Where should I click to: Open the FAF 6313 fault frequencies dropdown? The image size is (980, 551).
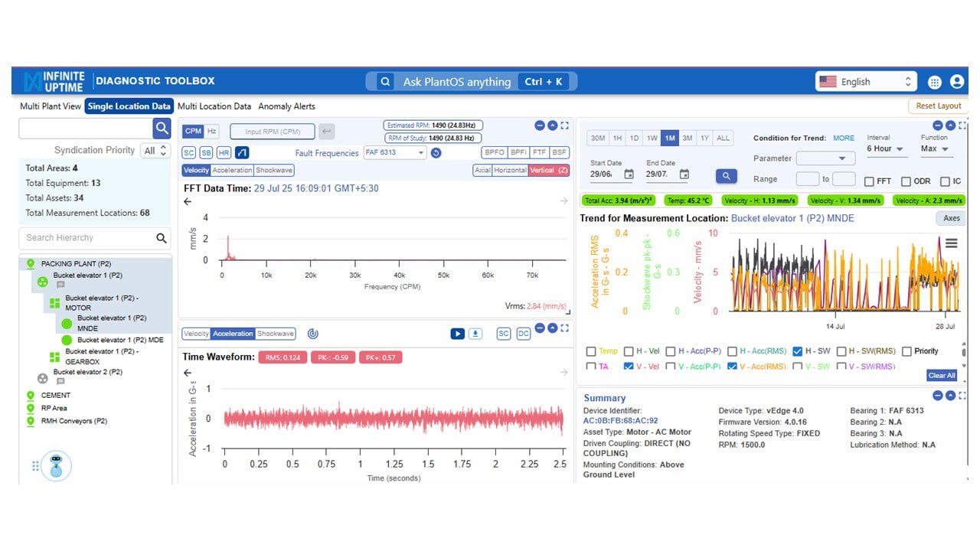click(x=395, y=153)
